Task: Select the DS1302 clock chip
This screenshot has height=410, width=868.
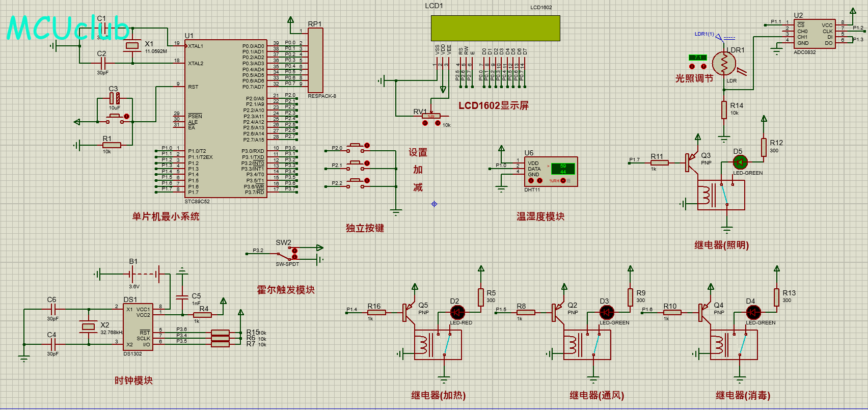Action: click(x=138, y=326)
